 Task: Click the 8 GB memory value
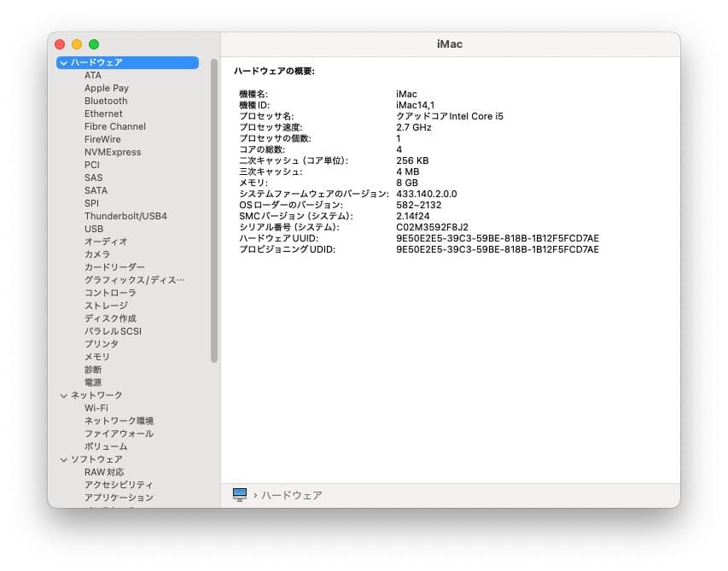coord(407,183)
